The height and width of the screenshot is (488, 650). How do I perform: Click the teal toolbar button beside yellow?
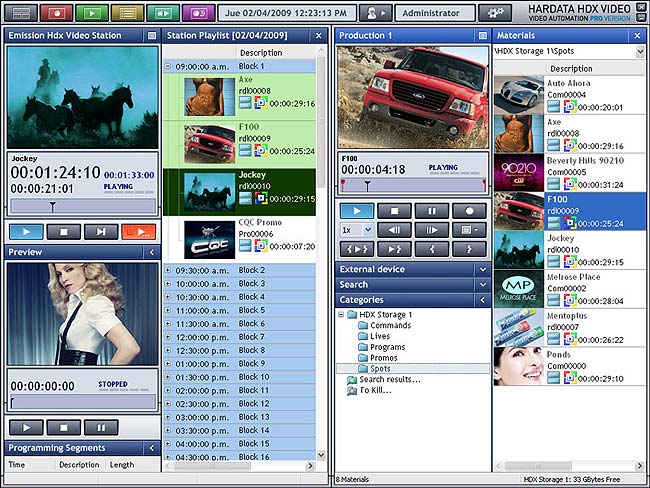tap(163, 13)
